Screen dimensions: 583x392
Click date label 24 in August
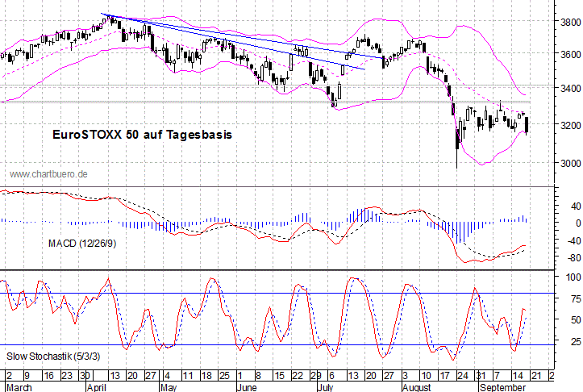[x=463, y=376]
